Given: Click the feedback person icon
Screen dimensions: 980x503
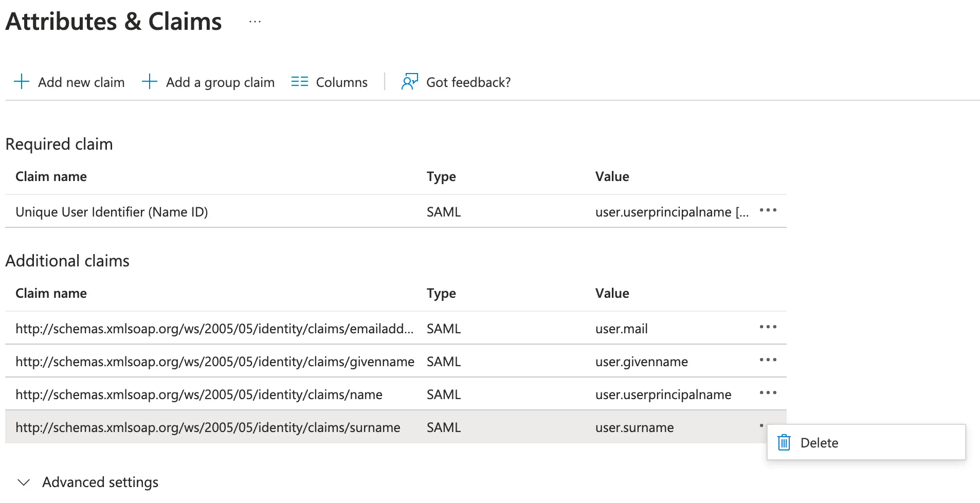Looking at the screenshot, I should (409, 82).
